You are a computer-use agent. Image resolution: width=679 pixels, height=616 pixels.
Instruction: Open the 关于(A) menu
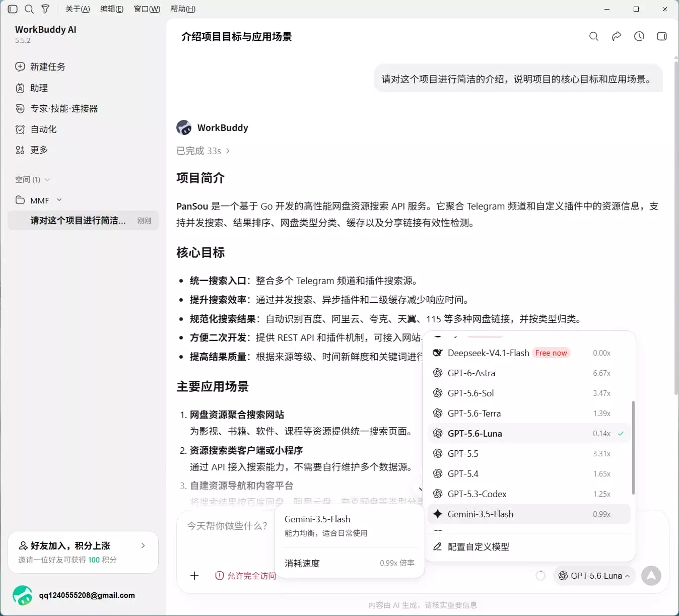click(x=78, y=9)
